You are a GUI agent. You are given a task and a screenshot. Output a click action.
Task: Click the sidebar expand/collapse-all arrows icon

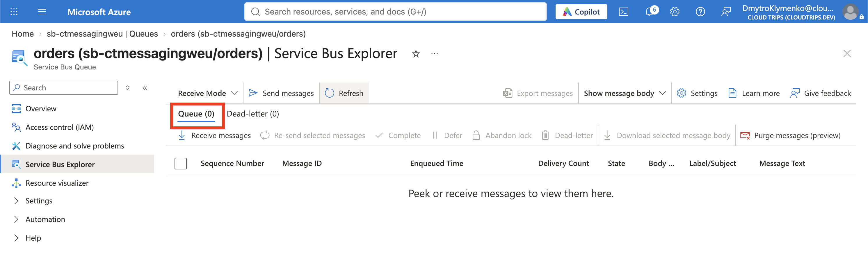pos(127,88)
